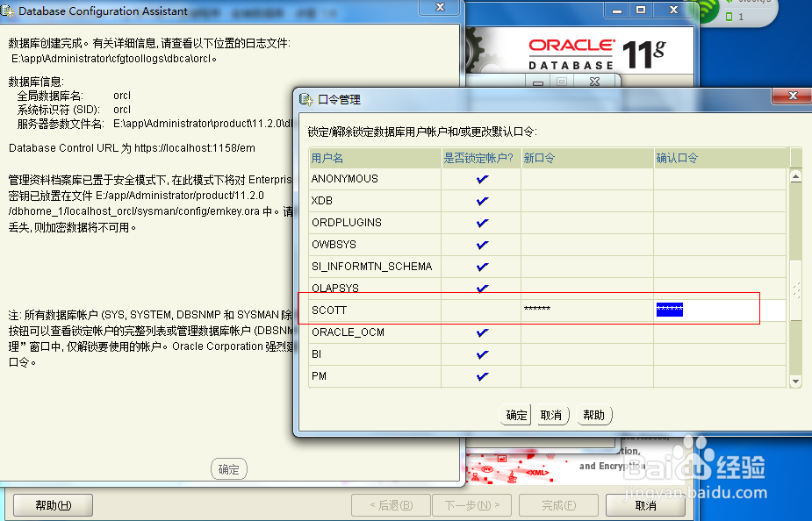This screenshot has width=812, height=521.
Task: Toggle the OWBSYS locked account checkmark
Action: (x=480, y=244)
